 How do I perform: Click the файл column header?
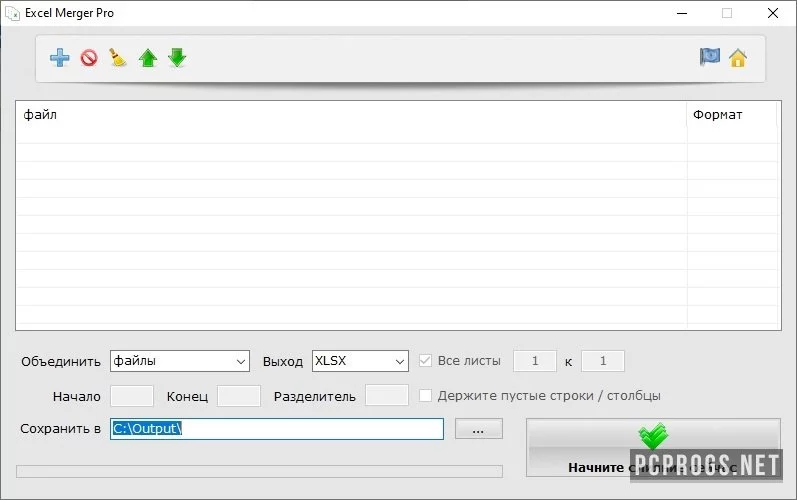(x=351, y=115)
